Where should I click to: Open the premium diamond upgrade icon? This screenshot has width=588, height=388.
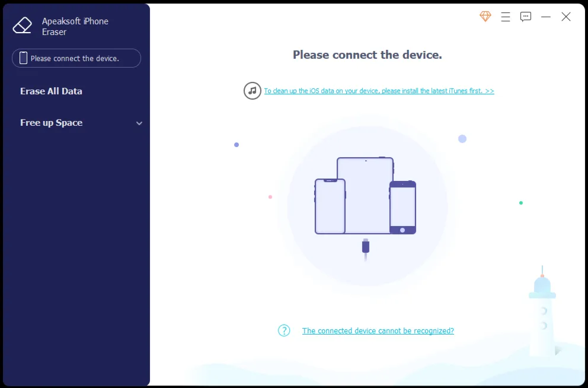(x=485, y=16)
